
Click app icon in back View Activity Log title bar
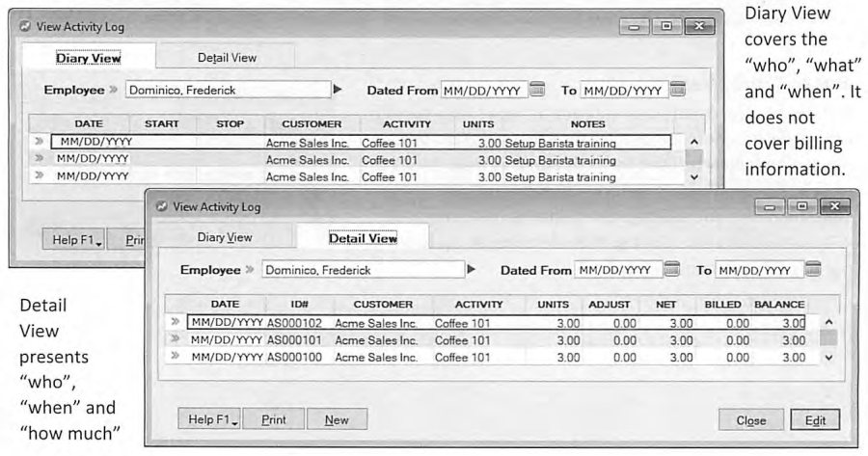tap(25, 26)
